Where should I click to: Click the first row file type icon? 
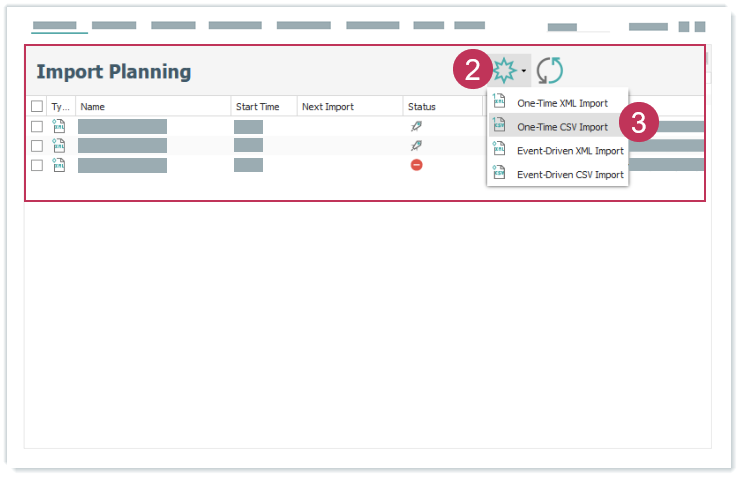(59, 127)
